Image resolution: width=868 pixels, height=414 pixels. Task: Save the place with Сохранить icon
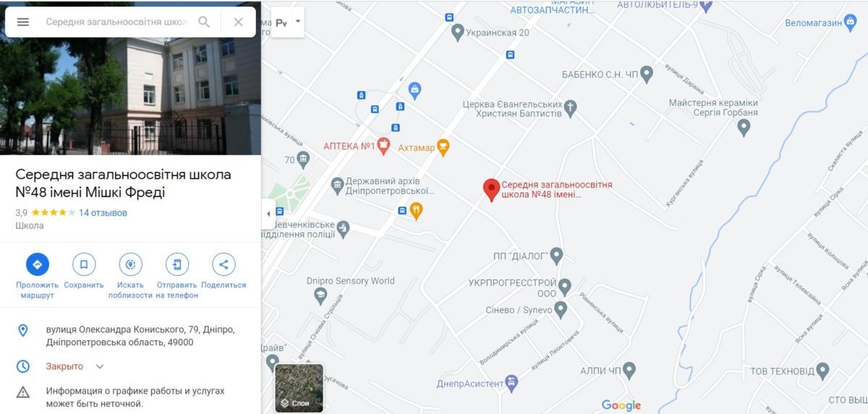click(84, 264)
